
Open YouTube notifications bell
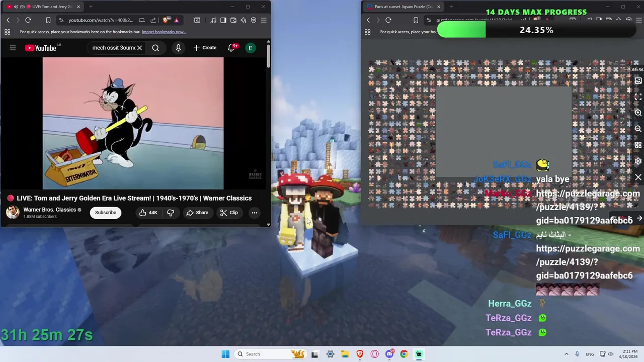(232, 48)
